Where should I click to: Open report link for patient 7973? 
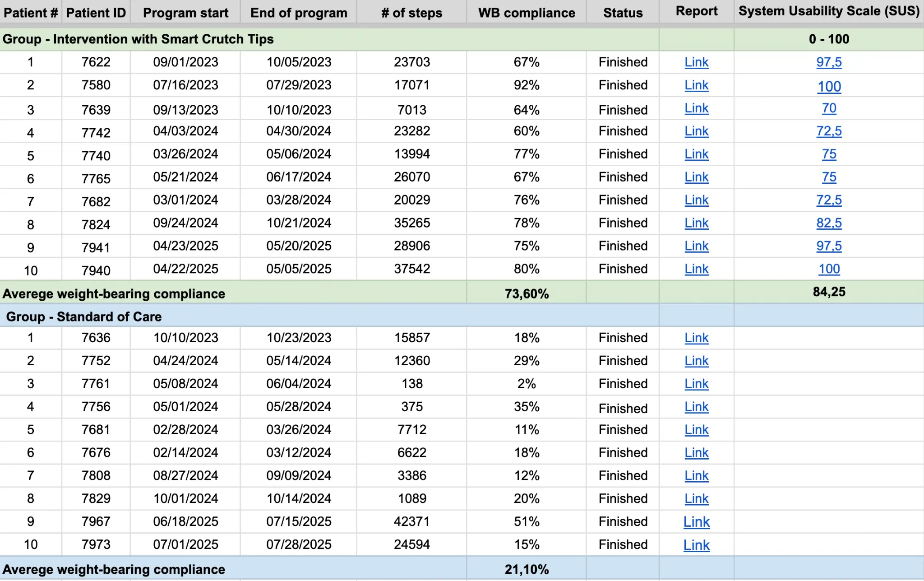696,545
